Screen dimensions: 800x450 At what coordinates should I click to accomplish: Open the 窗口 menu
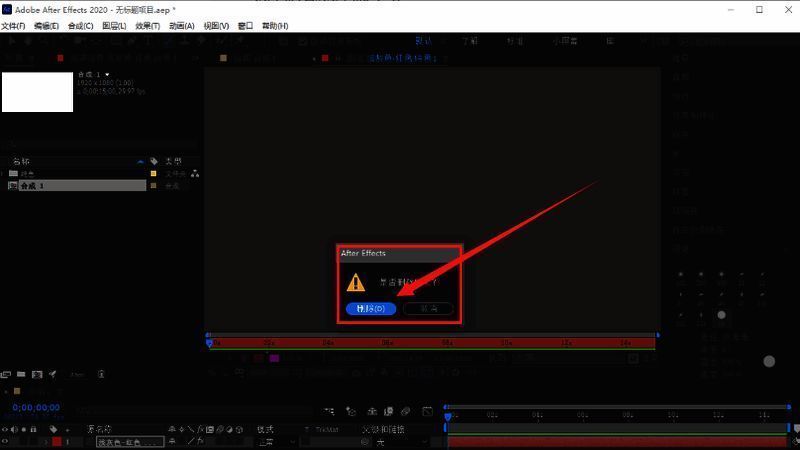click(245, 26)
